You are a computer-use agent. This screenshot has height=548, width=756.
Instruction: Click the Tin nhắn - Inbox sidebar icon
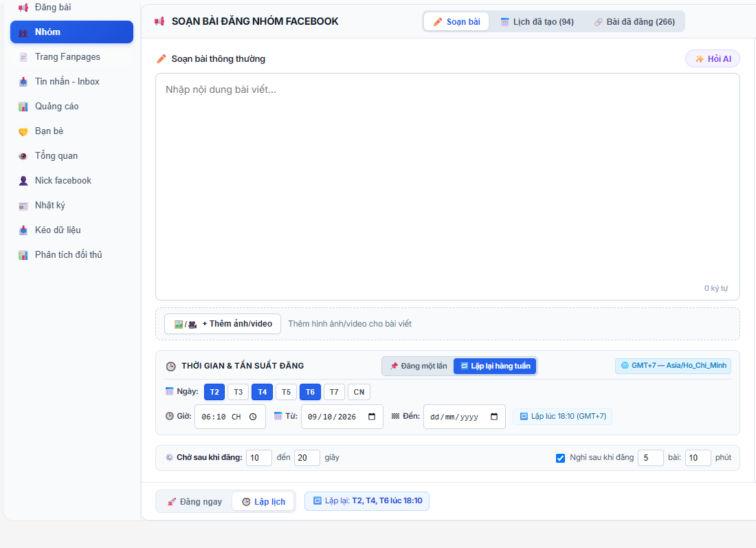click(x=23, y=82)
